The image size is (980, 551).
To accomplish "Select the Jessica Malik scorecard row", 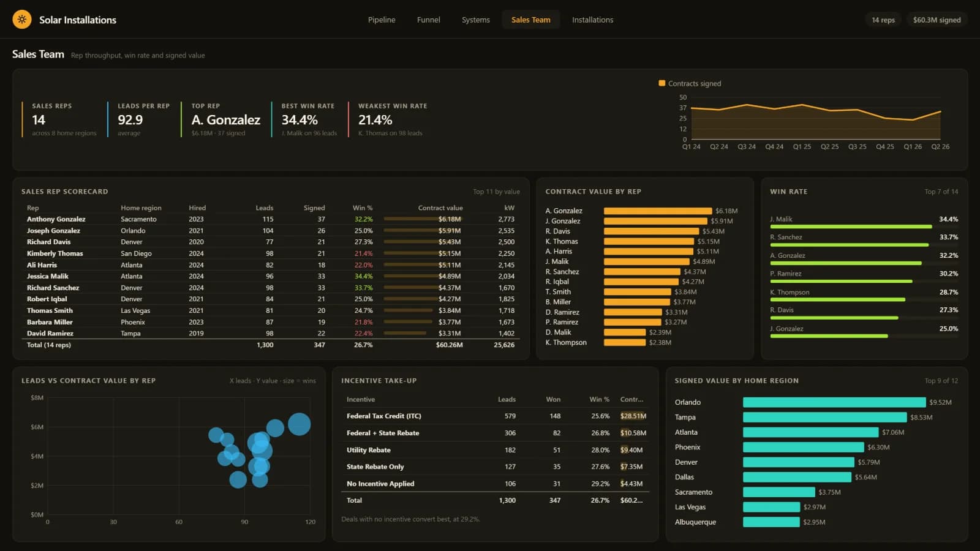I will [x=271, y=276].
